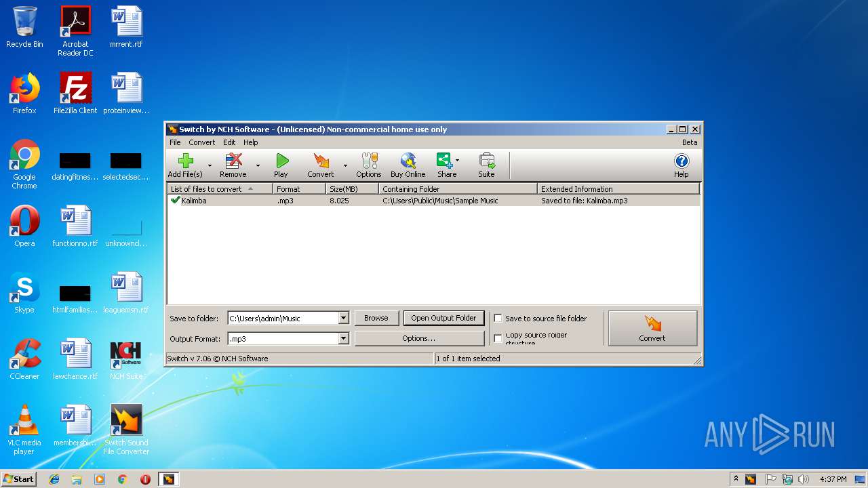Image resolution: width=868 pixels, height=488 pixels.
Task: Sort by Containing Folder column header
Action: pos(458,189)
